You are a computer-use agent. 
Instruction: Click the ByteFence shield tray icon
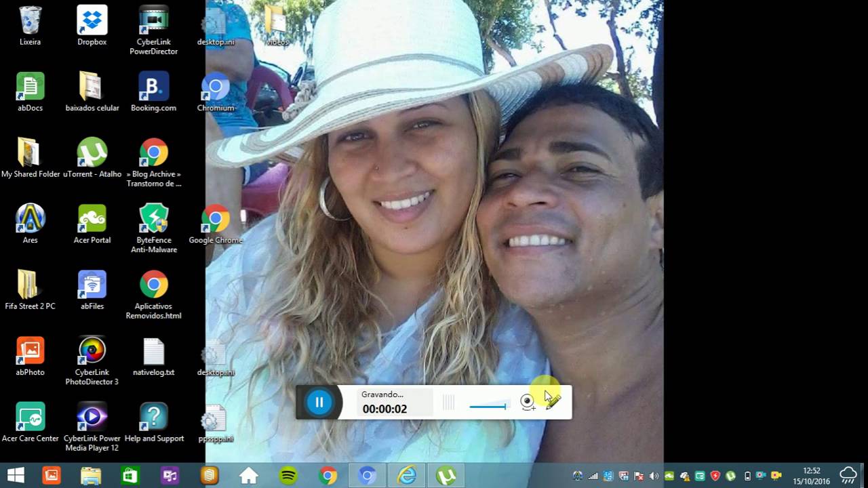coord(715,476)
